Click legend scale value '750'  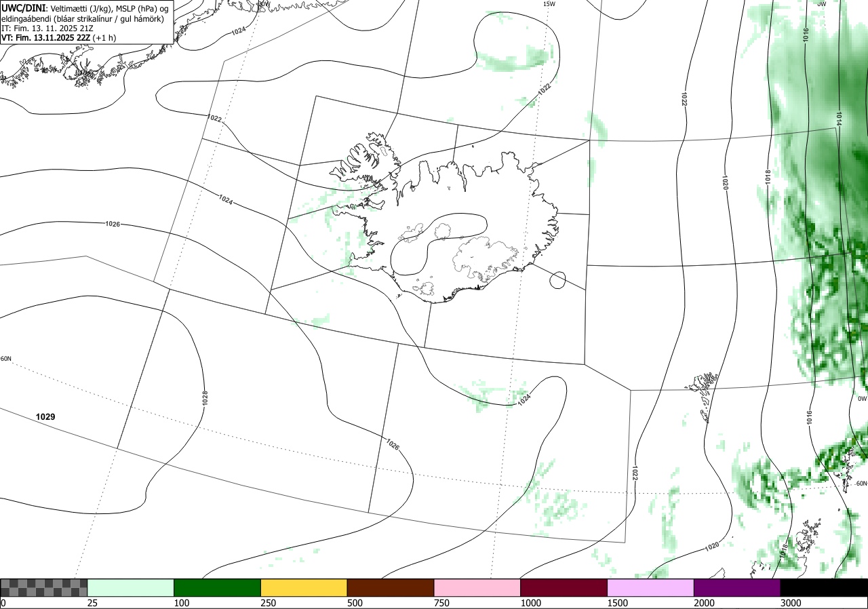[x=442, y=603]
